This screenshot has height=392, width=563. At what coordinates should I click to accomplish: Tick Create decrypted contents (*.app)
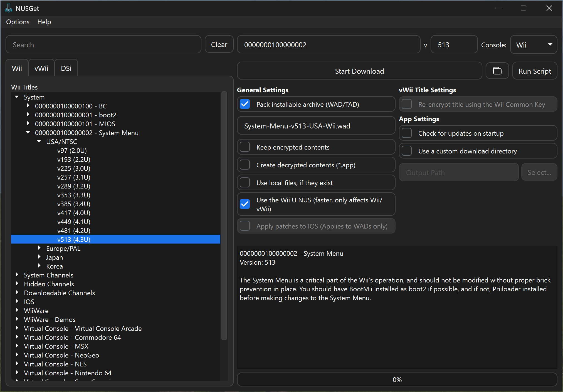(x=245, y=165)
